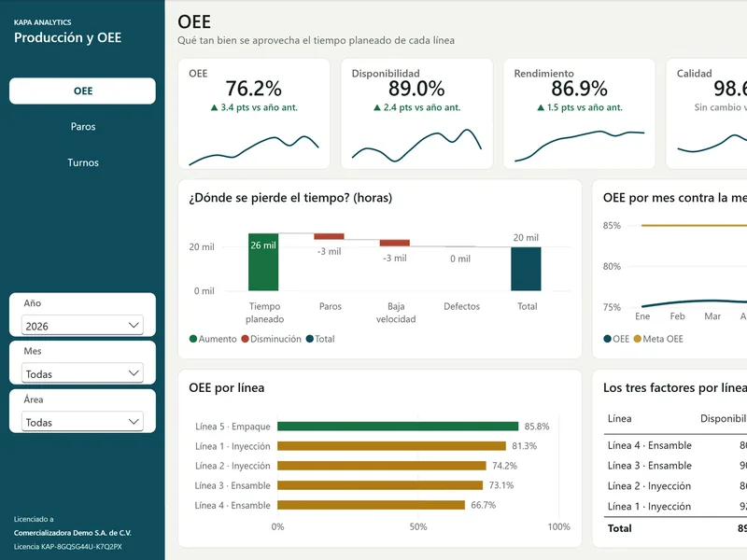The image size is (747, 560).
Task: Select table row Línea 2 · Inyección
Action: [675, 485]
